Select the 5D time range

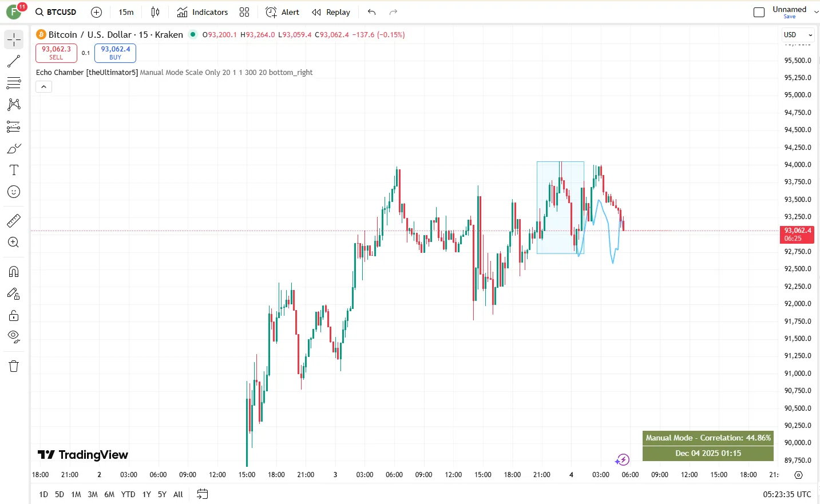(x=60, y=494)
